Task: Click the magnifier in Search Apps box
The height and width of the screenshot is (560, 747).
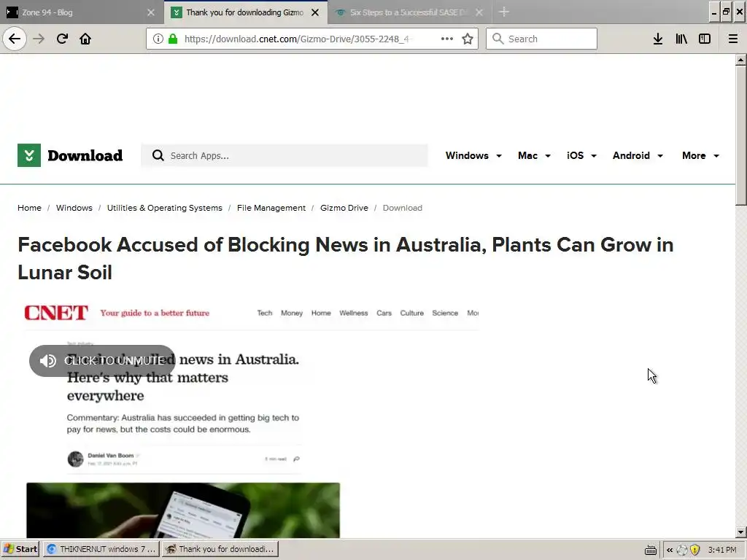Action: [158, 156]
